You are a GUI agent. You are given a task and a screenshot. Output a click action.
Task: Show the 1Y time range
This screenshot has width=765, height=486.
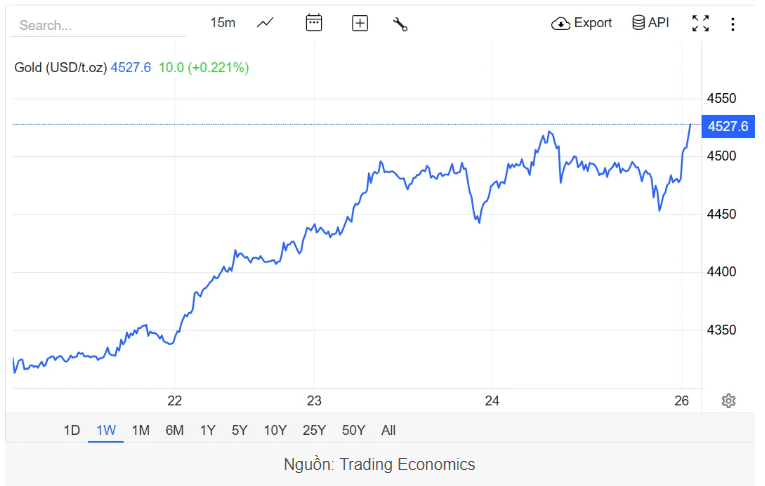pos(207,430)
